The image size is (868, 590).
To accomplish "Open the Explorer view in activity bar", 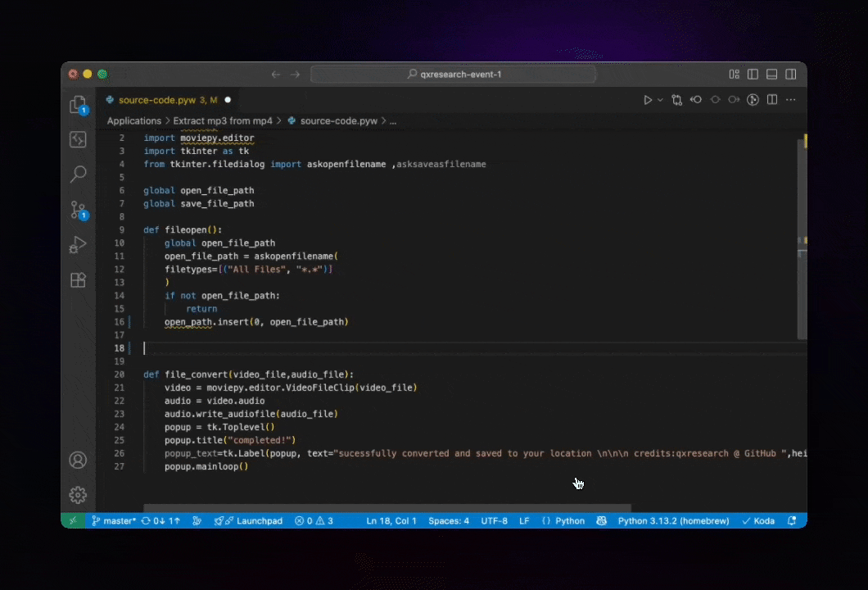I will point(78,105).
